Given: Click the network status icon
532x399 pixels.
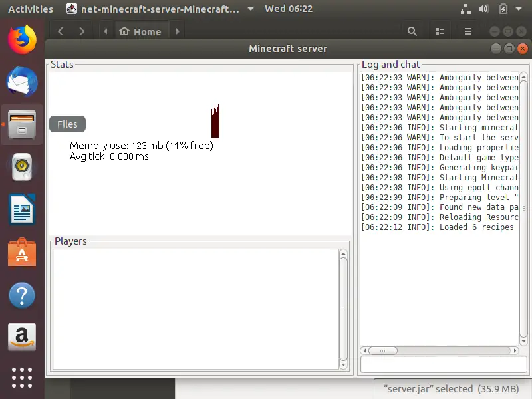Looking at the screenshot, I should [x=465, y=9].
